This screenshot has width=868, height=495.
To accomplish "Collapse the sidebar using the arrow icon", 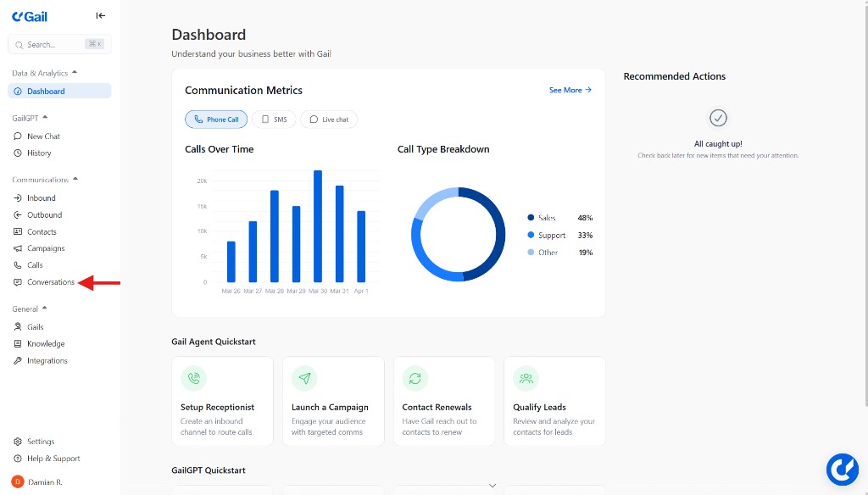I will click(x=101, y=15).
